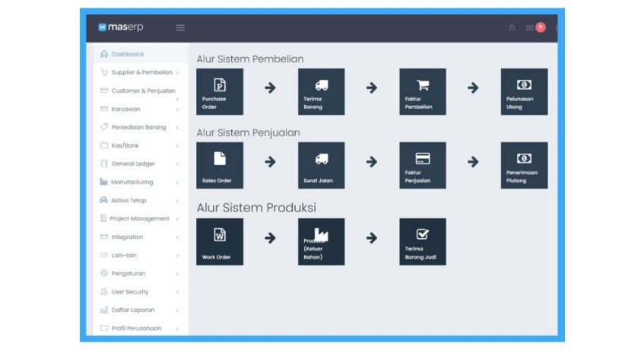The height and width of the screenshot is (350, 644).
Task: Expand Kas/Bank chevron
Action: pos(178,146)
